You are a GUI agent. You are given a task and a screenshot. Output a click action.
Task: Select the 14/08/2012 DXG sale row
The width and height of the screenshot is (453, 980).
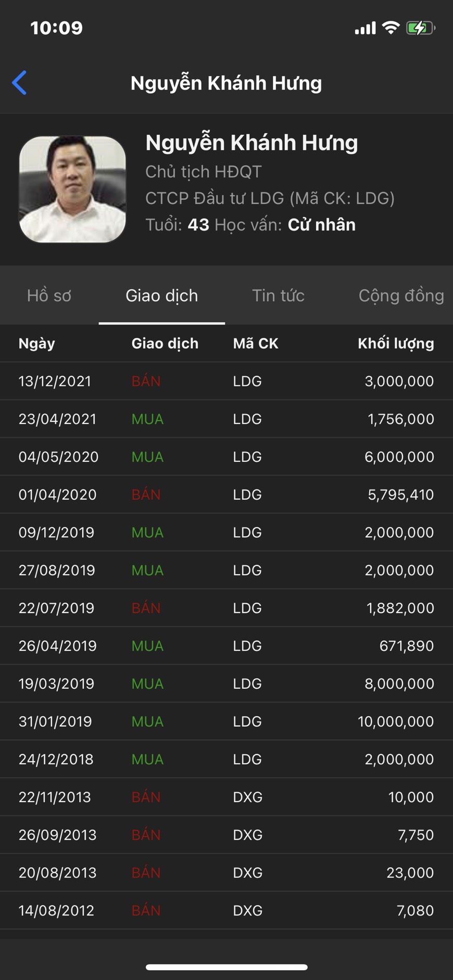point(226,910)
